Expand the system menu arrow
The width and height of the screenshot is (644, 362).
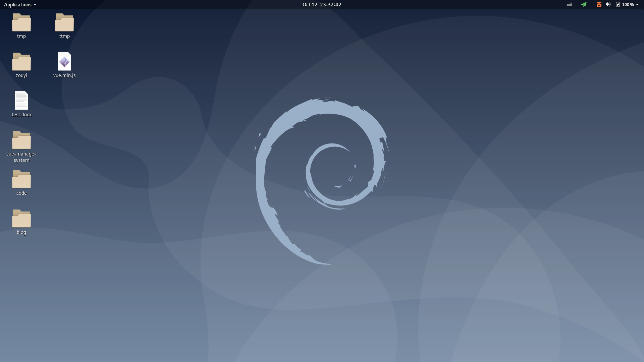pyautogui.click(x=637, y=4)
